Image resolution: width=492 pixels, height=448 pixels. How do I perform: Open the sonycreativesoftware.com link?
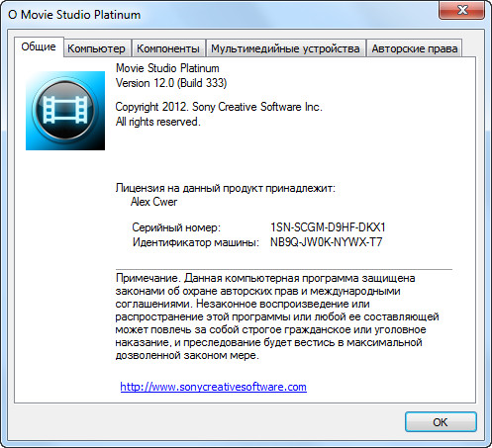tap(213, 387)
